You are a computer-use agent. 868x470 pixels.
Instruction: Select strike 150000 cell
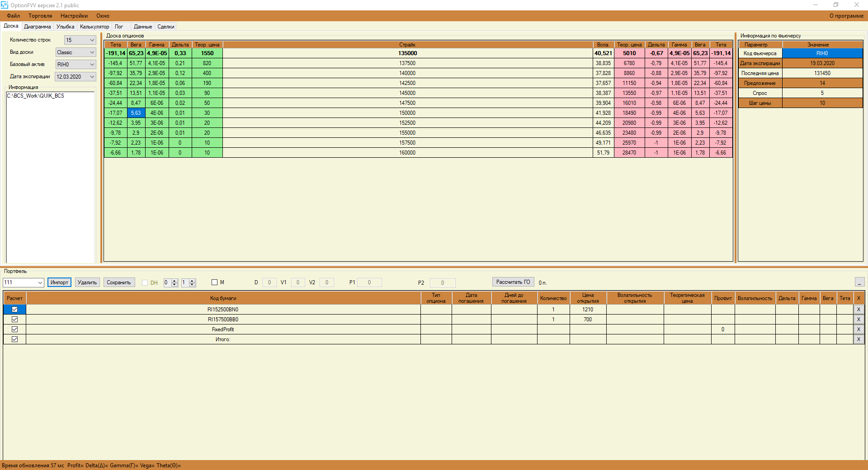click(x=408, y=113)
